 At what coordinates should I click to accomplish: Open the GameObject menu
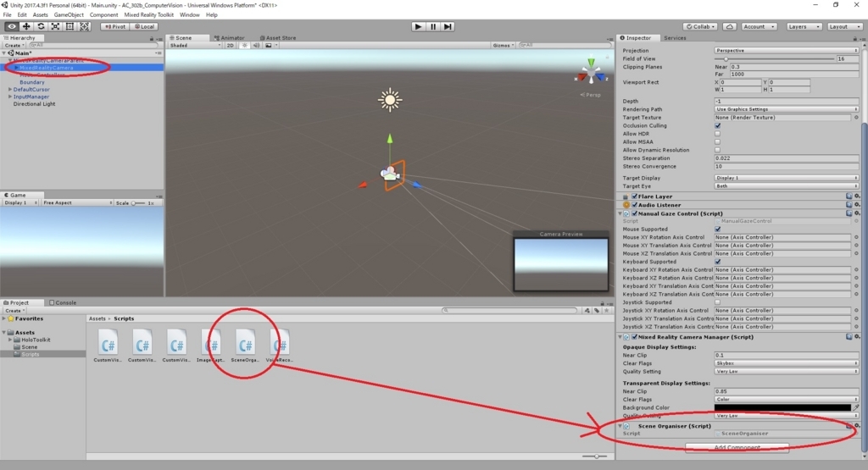69,15
